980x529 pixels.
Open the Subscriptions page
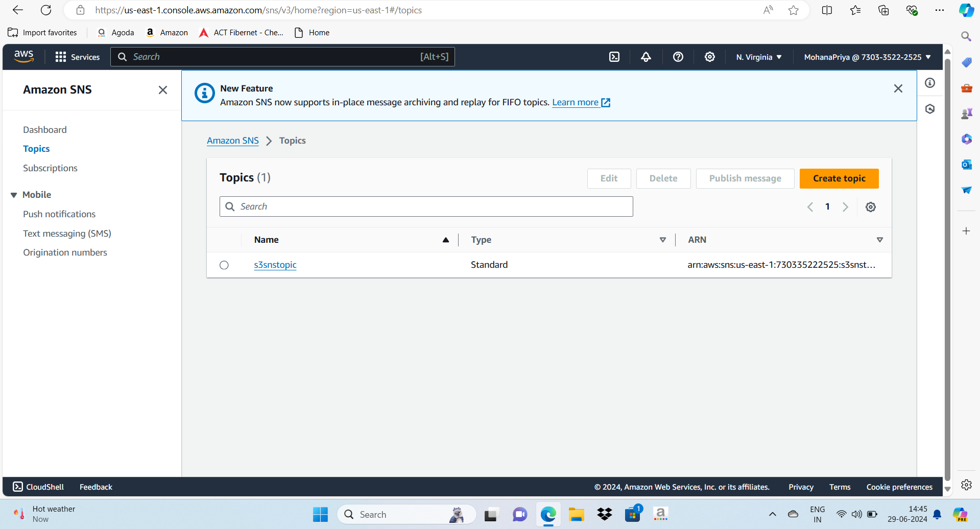point(50,168)
